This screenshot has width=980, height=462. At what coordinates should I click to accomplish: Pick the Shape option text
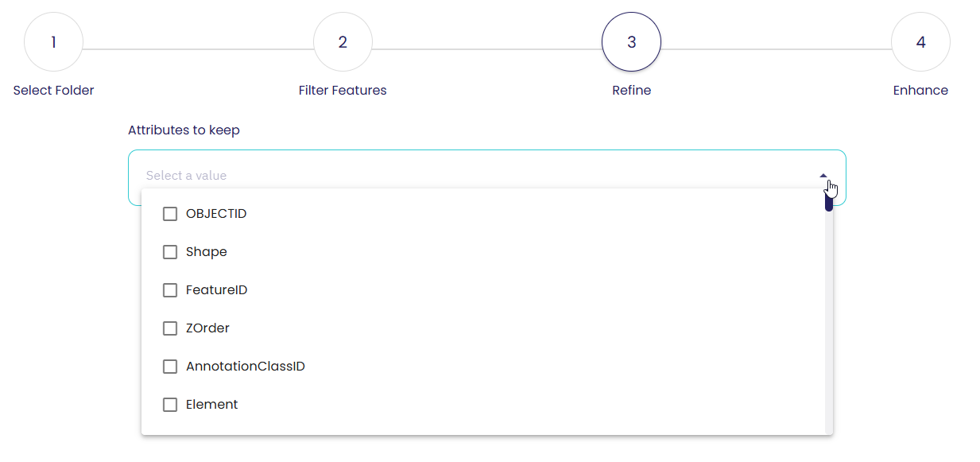(x=207, y=252)
